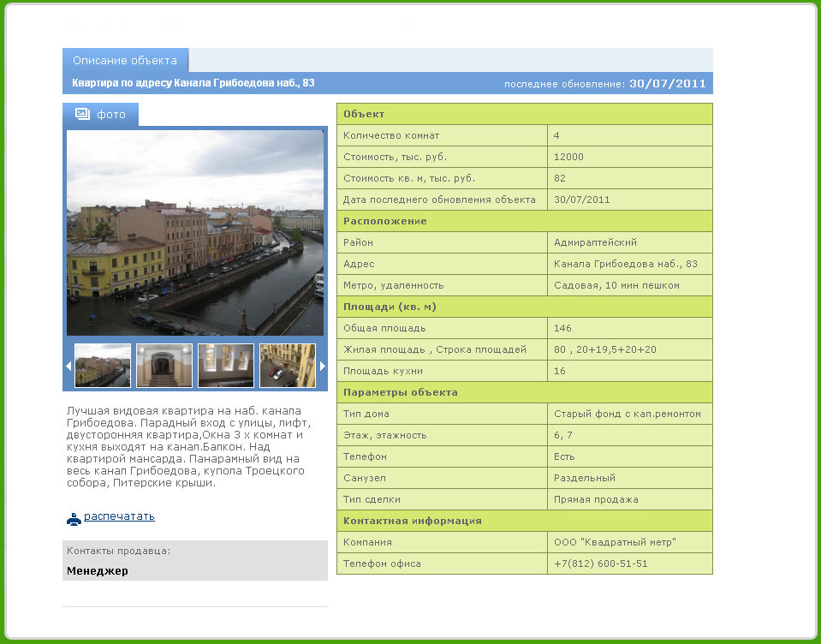
Task: Click the large canal photo
Action: pos(195,232)
